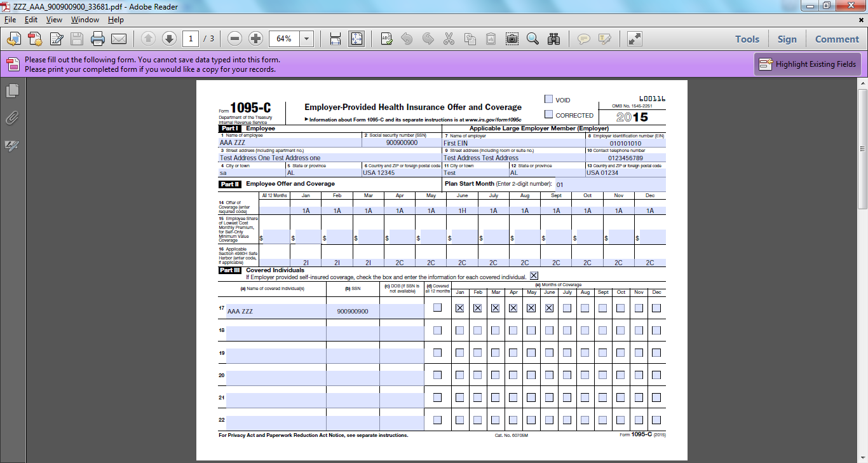Check Dec coverage box in row 17
Image resolution: width=868 pixels, height=463 pixels.
pyautogui.click(x=656, y=308)
